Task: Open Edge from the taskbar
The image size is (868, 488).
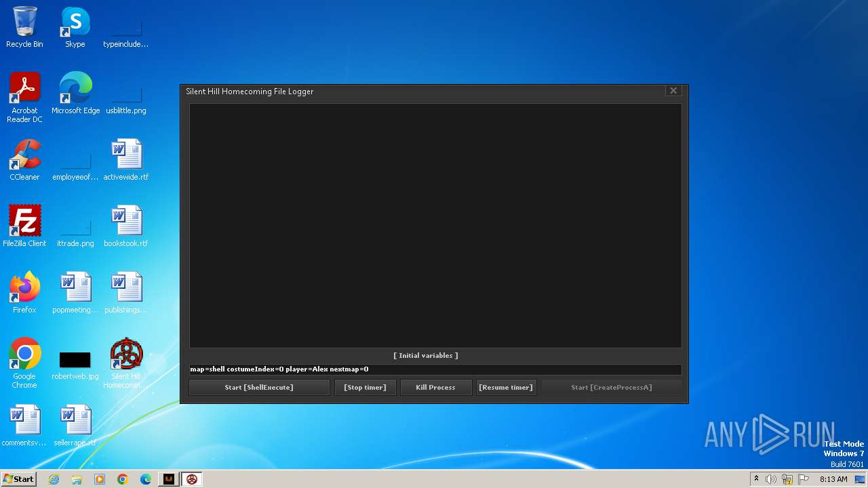Action: [146, 479]
